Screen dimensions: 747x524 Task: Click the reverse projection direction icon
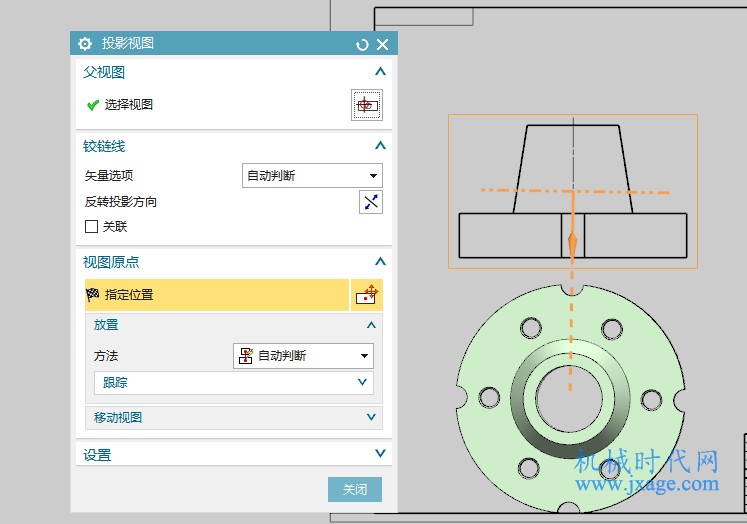[371, 202]
